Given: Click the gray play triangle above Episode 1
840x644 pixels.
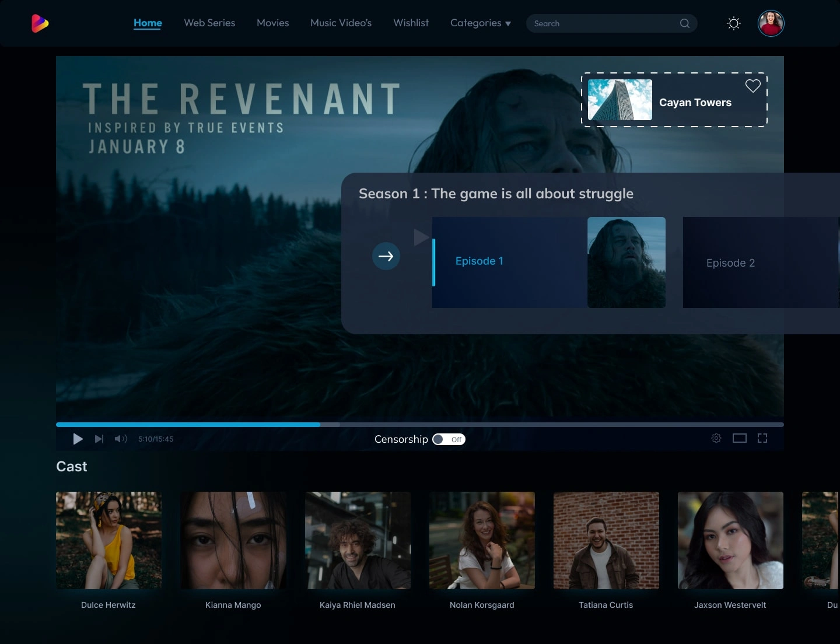Looking at the screenshot, I should [x=421, y=237].
